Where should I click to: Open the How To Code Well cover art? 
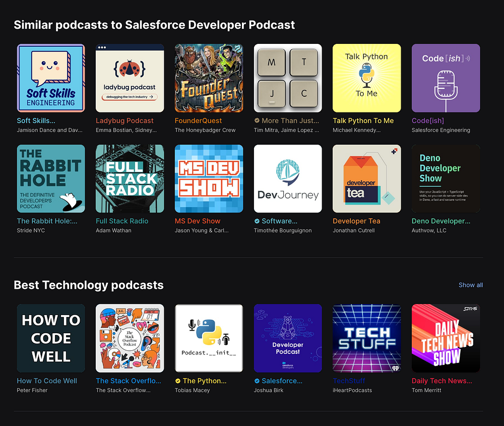click(51, 338)
